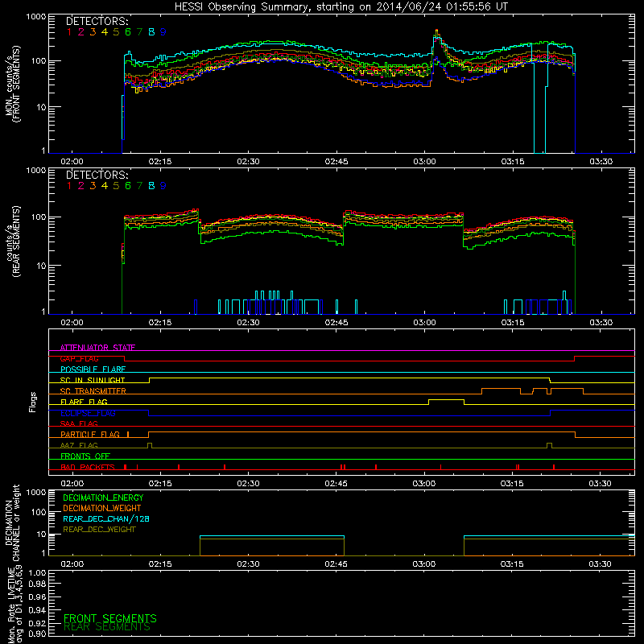Click 03:00 tick under the decimation panel

[424, 564]
